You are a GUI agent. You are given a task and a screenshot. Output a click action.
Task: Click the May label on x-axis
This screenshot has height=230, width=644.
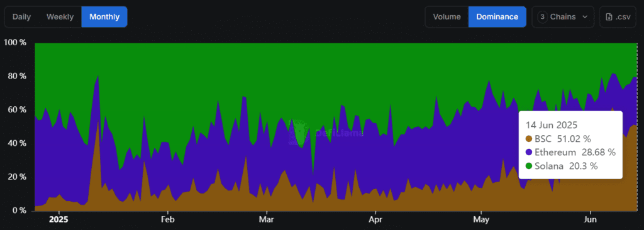[x=480, y=219]
